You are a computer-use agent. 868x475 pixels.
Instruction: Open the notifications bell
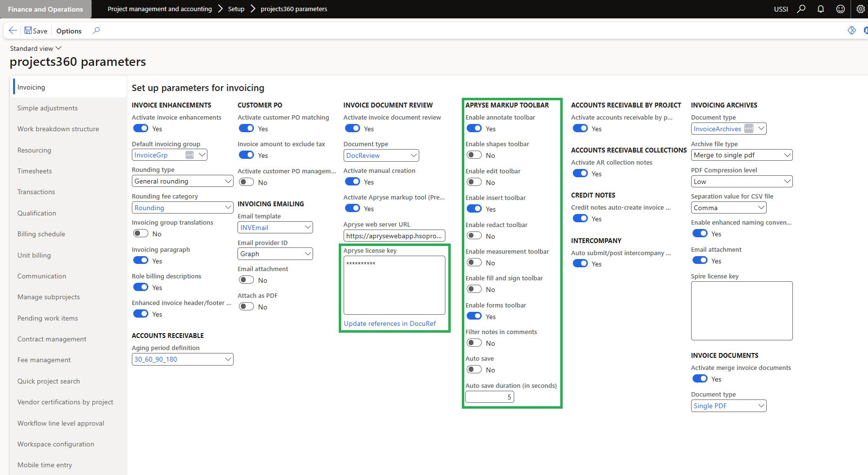pos(821,9)
